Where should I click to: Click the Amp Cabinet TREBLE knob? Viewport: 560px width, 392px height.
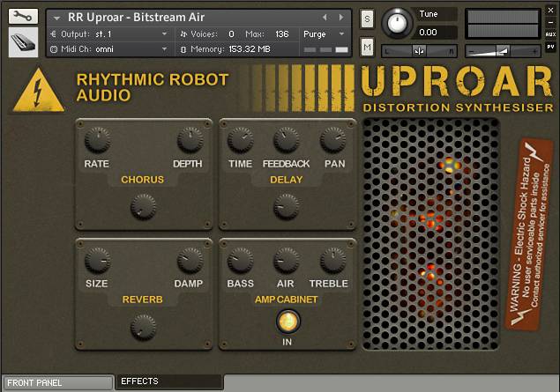coord(332,261)
